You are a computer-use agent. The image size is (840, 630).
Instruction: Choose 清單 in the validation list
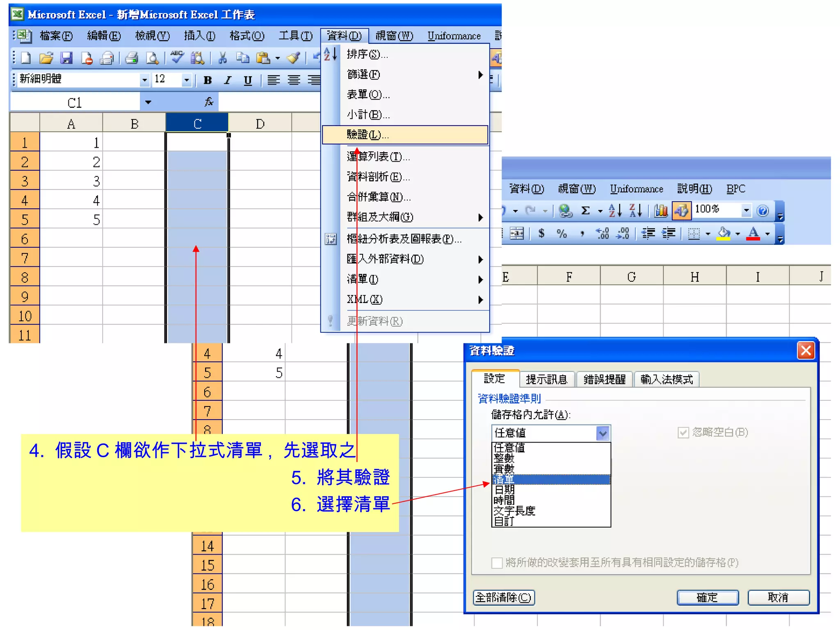tap(504, 479)
